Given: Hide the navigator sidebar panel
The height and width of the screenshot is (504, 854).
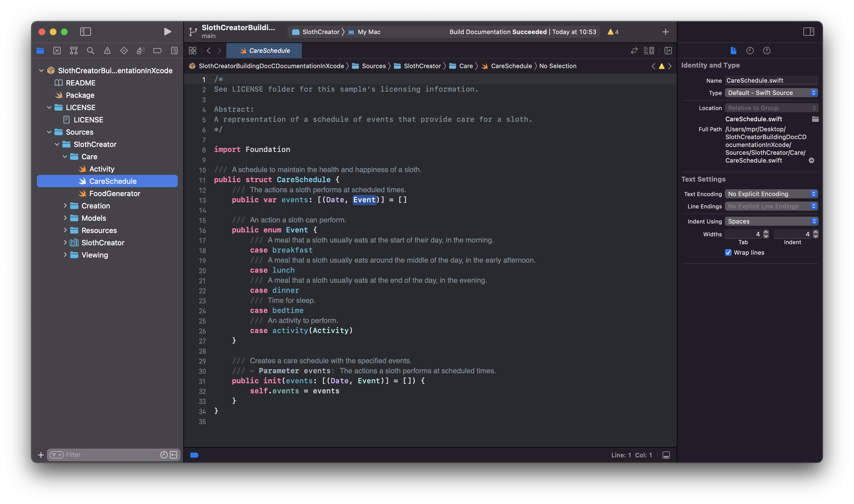Looking at the screenshot, I should tap(85, 32).
